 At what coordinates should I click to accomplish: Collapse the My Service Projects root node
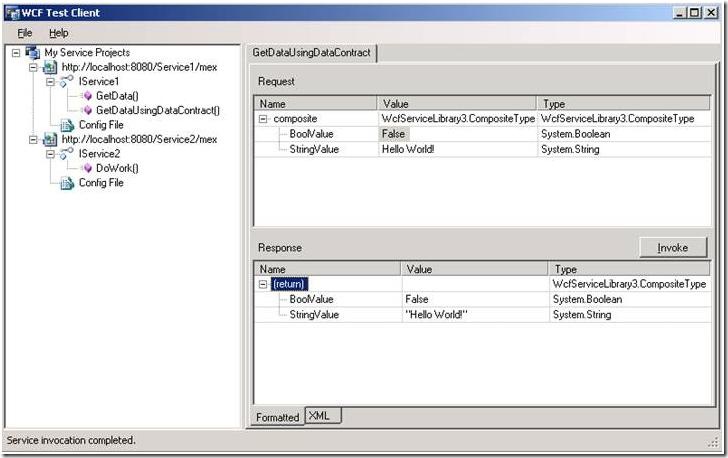pos(16,52)
